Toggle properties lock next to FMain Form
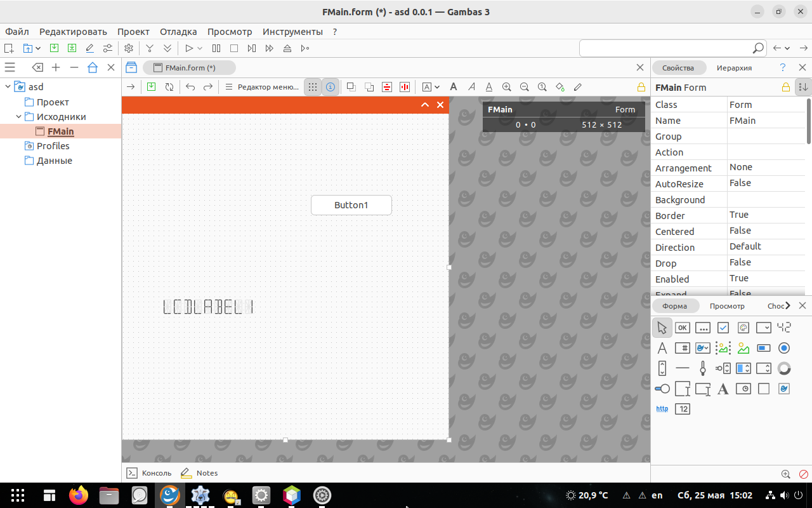 pos(786,87)
